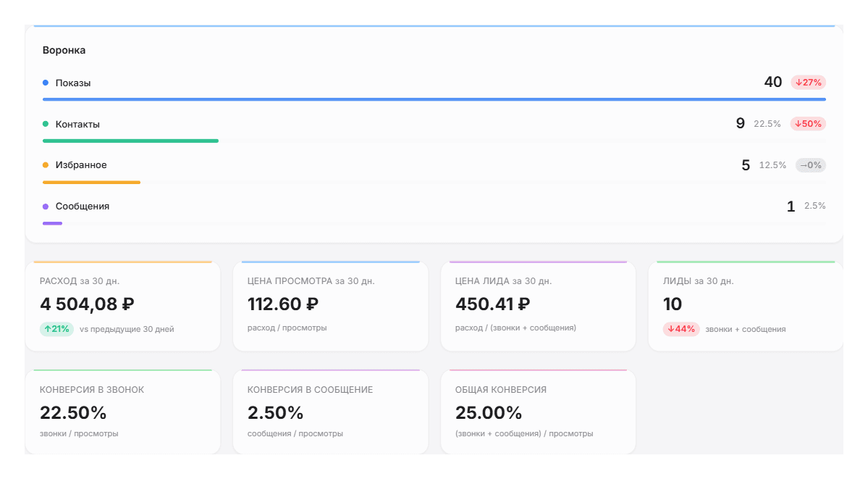The image size is (868, 479).
Task: Open the ЦЕНА ПРОСМОТРА card
Action: pyautogui.click(x=331, y=306)
